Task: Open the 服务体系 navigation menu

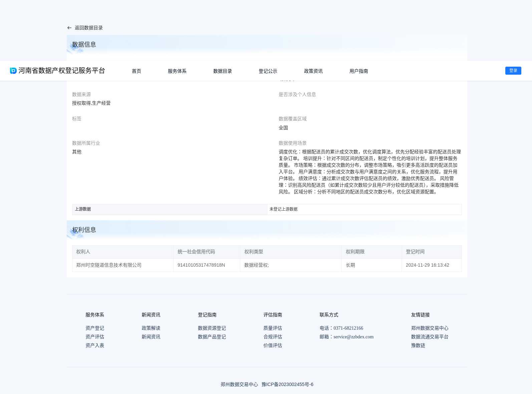Action: coord(177,71)
